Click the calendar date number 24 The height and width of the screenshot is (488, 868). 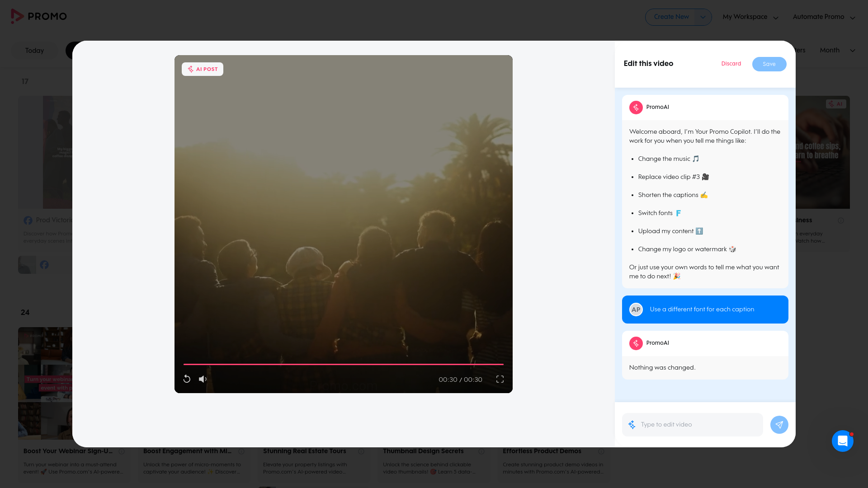pos(25,313)
